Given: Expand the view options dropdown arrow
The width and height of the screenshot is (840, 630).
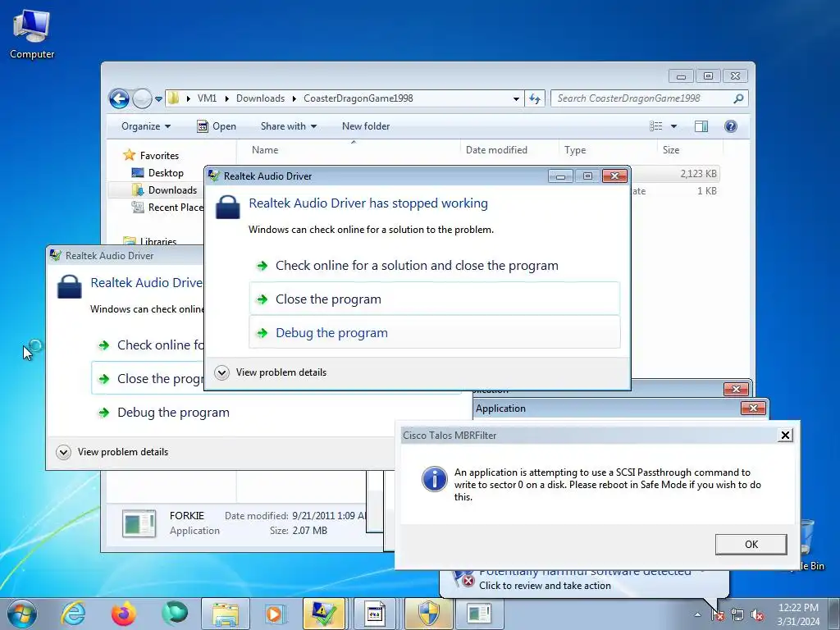Looking at the screenshot, I should [x=674, y=126].
